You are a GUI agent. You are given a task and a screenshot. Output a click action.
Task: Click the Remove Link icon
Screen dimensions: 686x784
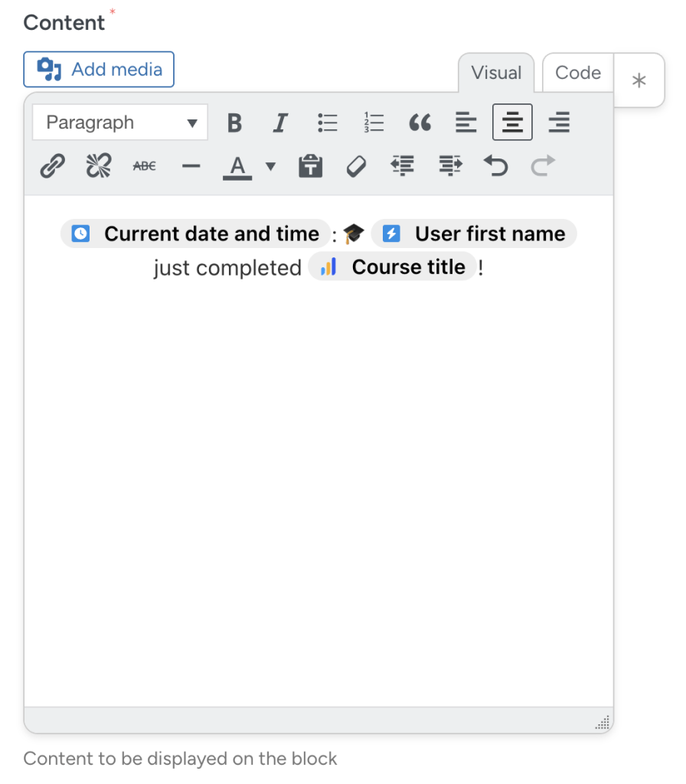pyautogui.click(x=98, y=165)
